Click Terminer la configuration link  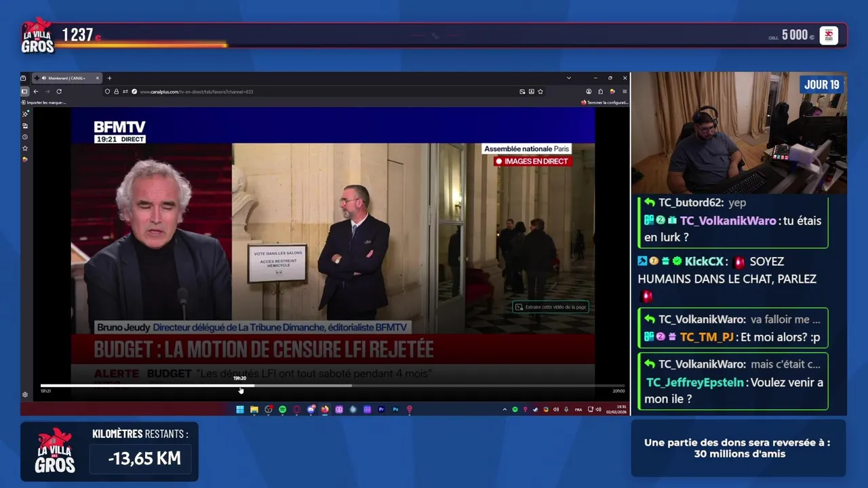[604, 102]
